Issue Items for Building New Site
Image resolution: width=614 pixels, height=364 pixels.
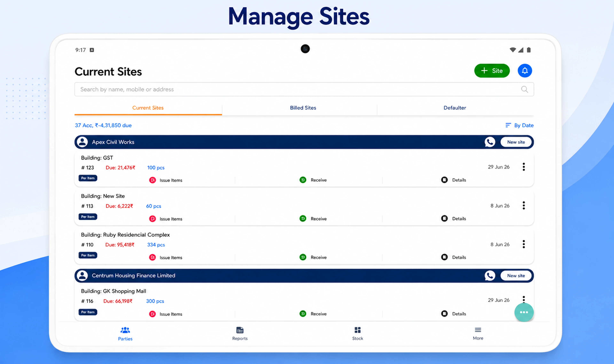166,219
